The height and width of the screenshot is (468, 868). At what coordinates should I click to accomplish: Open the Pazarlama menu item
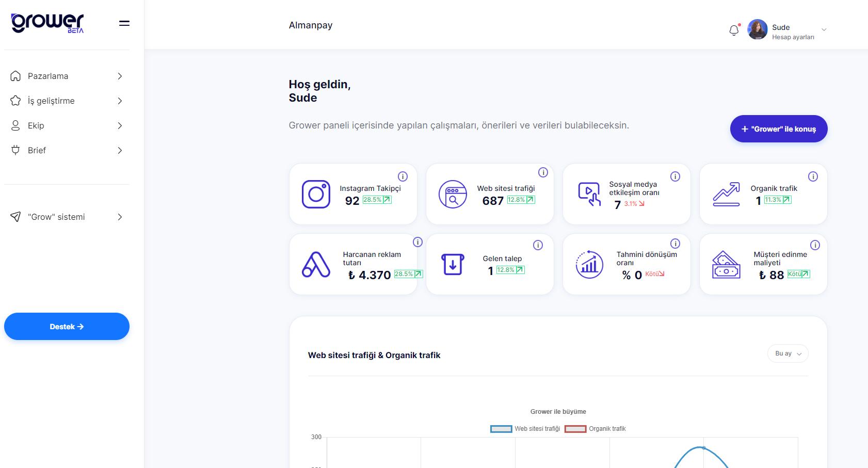67,76
